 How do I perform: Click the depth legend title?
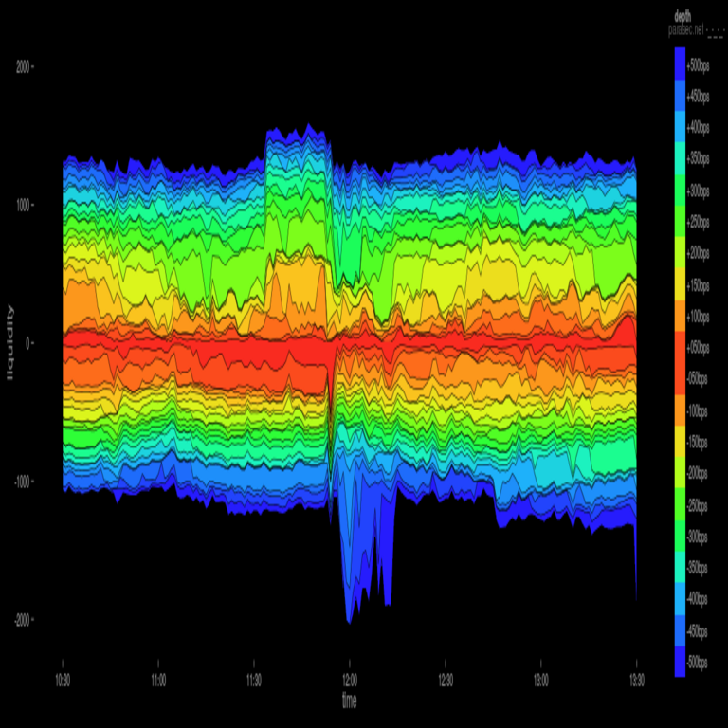pyautogui.click(x=682, y=16)
